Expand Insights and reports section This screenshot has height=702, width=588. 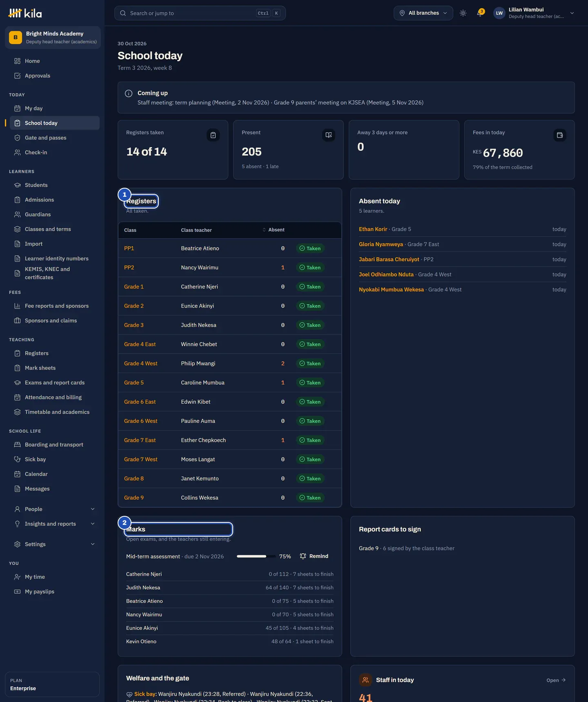[x=55, y=524]
